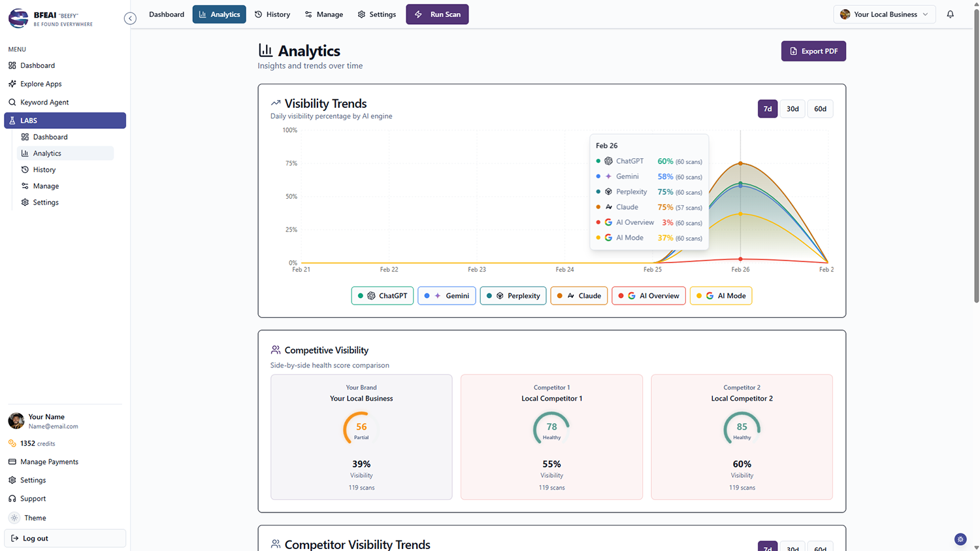Open Manage tab in top navigation
980x551 pixels.
point(324,14)
